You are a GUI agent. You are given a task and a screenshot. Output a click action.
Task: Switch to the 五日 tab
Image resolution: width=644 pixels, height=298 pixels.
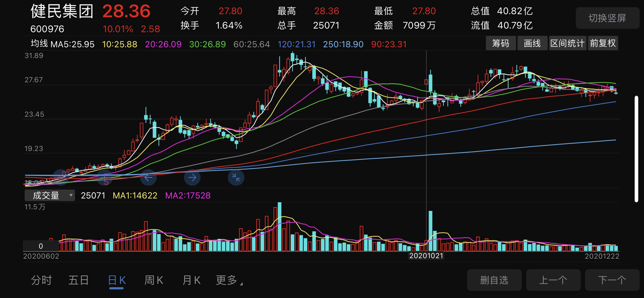(x=79, y=280)
